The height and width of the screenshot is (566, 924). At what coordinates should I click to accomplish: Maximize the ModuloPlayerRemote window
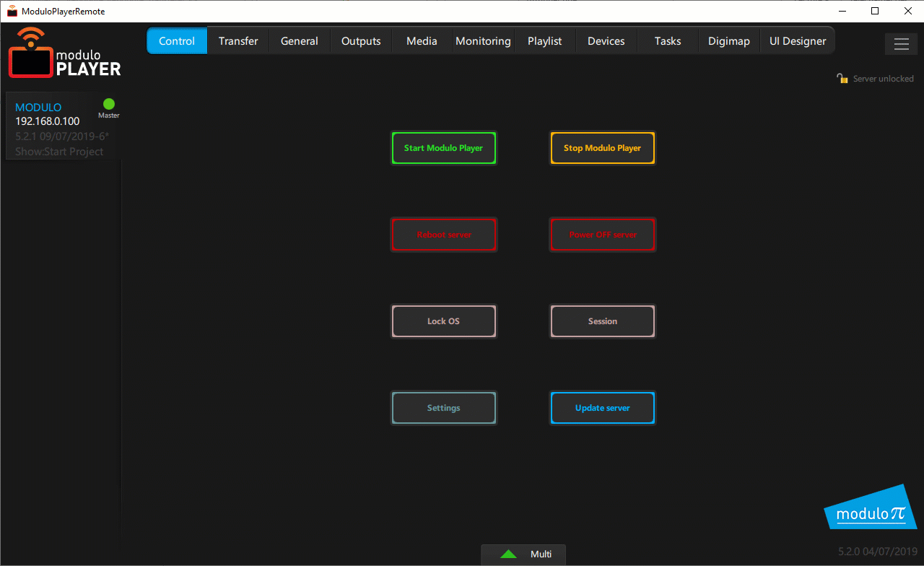[875, 11]
